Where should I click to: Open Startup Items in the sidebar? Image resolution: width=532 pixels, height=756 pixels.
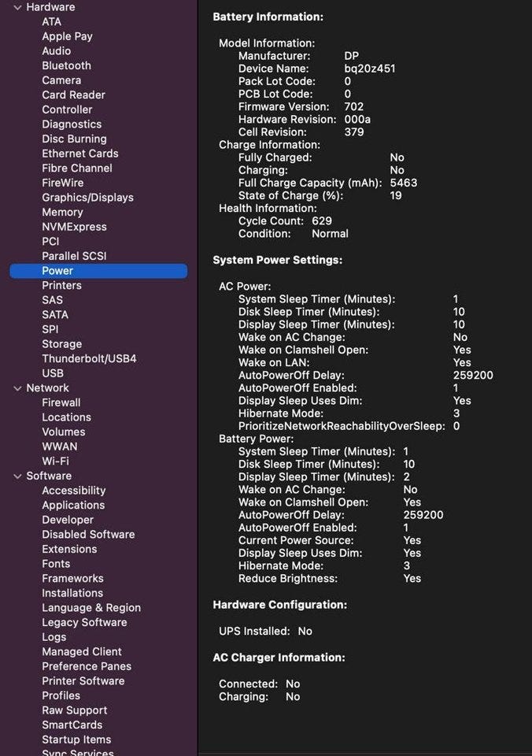click(x=76, y=739)
